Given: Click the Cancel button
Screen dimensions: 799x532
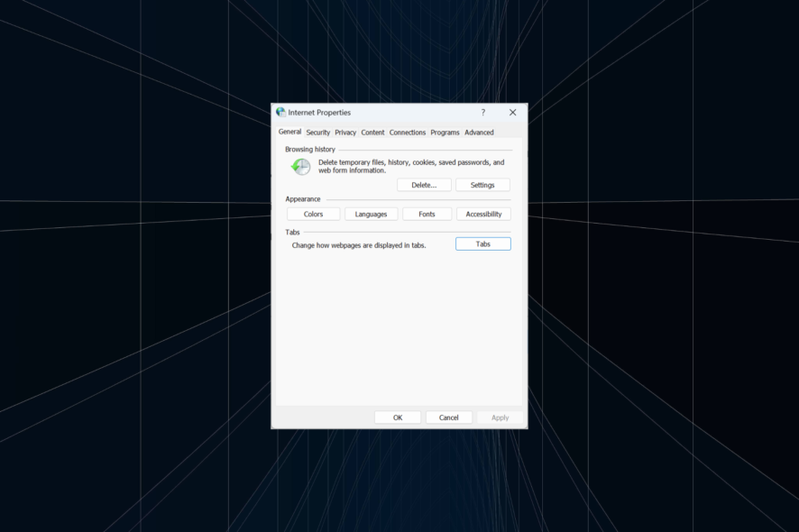Looking at the screenshot, I should pos(449,417).
